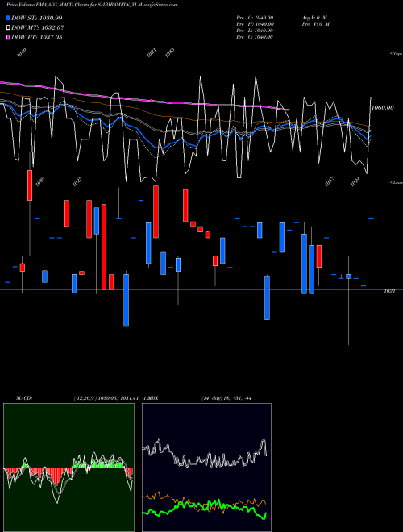Click the '<Tops' marker label
This screenshot has width=403, height=532.
[x=397, y=54]
